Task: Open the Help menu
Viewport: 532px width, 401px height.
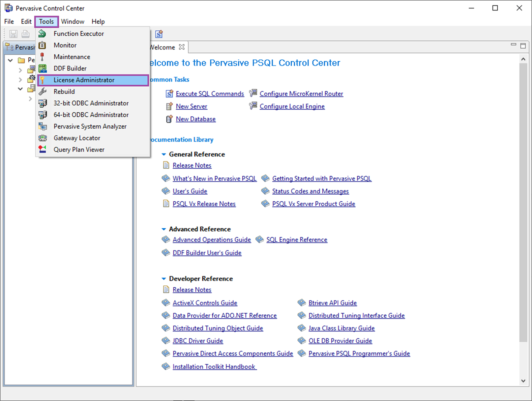Action: (98, 21)
